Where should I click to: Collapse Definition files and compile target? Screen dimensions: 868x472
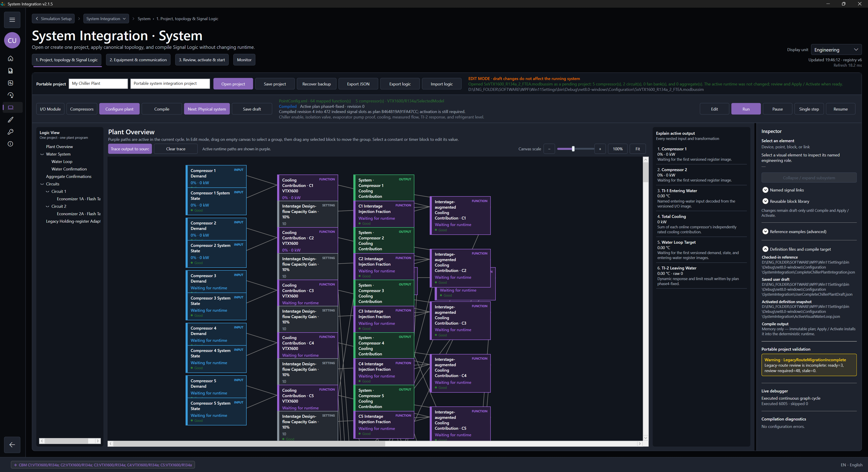tap(765, 249)
